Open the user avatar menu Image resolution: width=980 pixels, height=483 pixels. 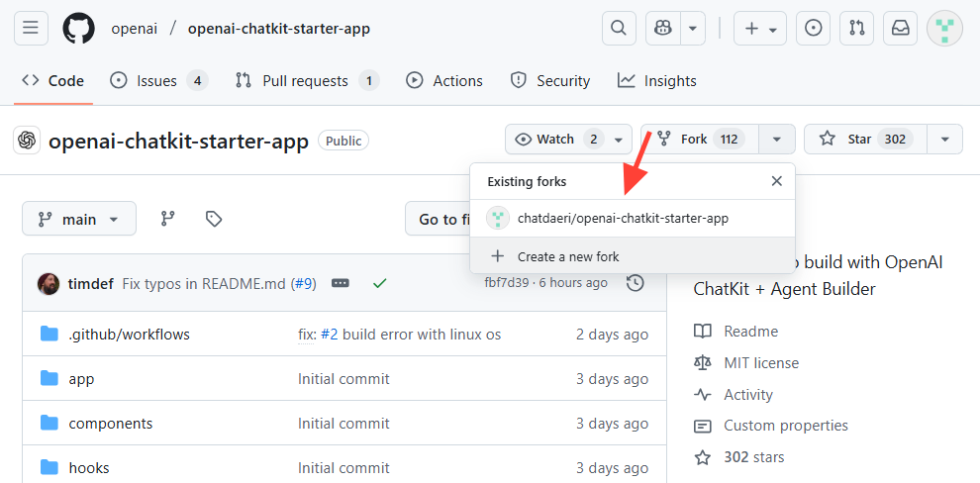[944, 29]
